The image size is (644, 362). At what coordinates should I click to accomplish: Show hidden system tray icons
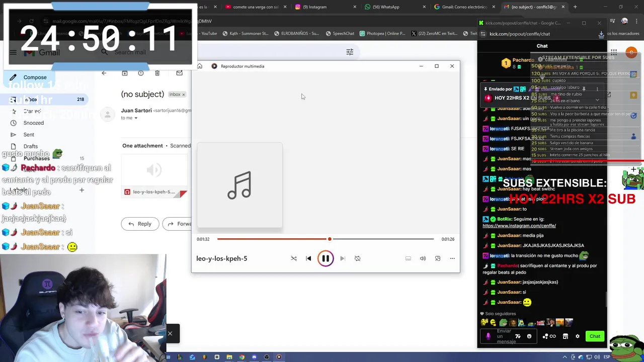coord(565,357)
